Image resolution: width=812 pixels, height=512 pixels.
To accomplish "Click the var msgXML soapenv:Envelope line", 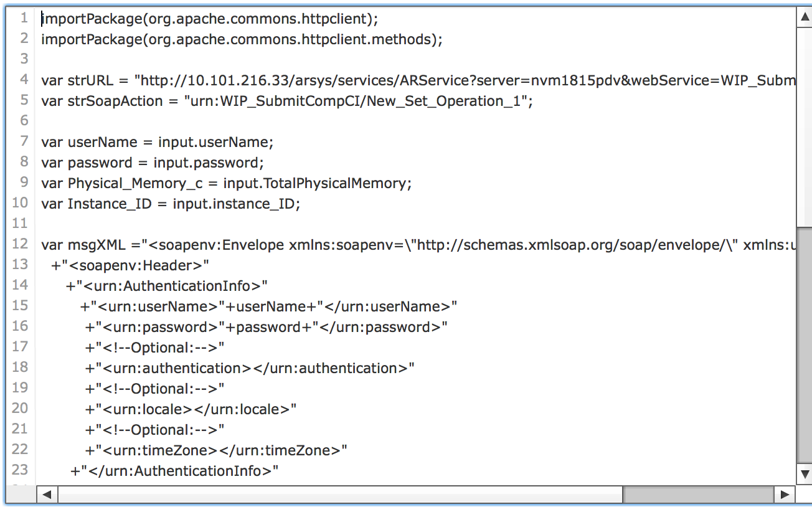I will pos(418,245).
